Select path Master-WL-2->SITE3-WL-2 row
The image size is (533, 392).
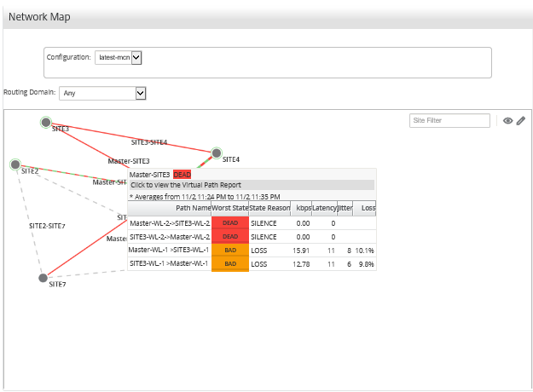pos(252,223)
